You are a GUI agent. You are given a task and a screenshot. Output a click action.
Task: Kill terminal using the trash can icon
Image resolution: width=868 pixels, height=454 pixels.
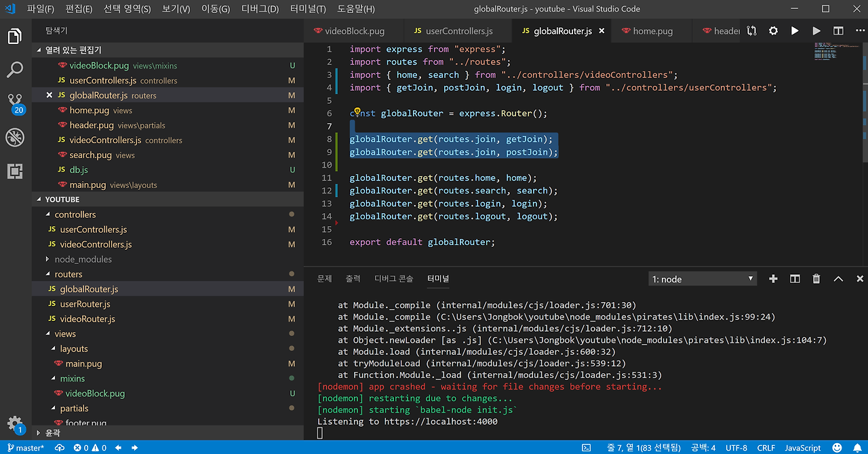point(816,279)
